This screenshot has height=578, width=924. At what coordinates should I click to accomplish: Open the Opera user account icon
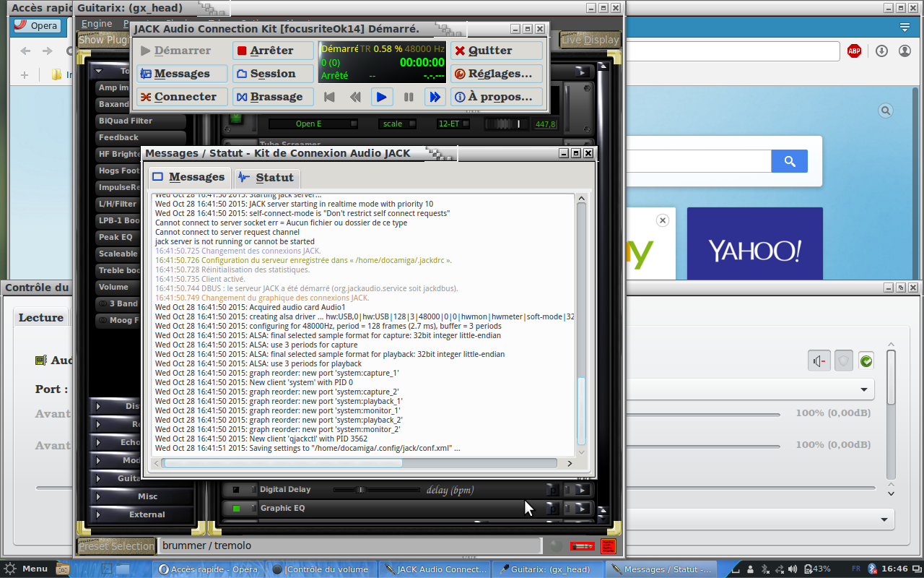point(905,51)
